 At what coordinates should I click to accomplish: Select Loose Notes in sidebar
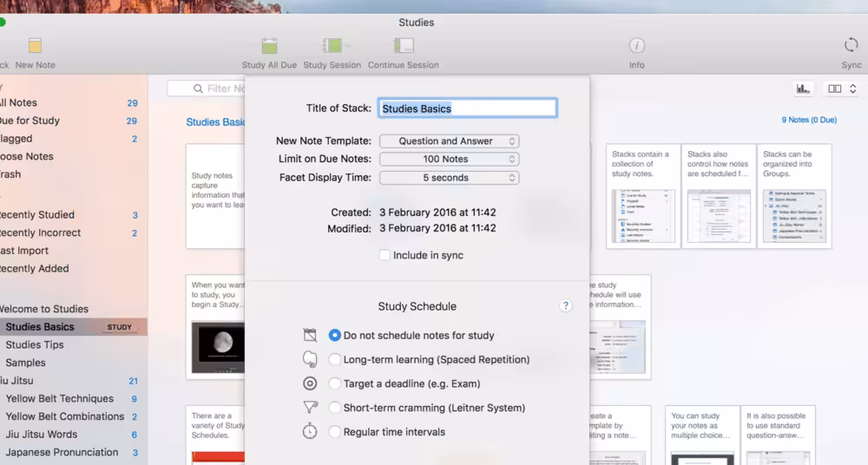[x=73, y=156]
